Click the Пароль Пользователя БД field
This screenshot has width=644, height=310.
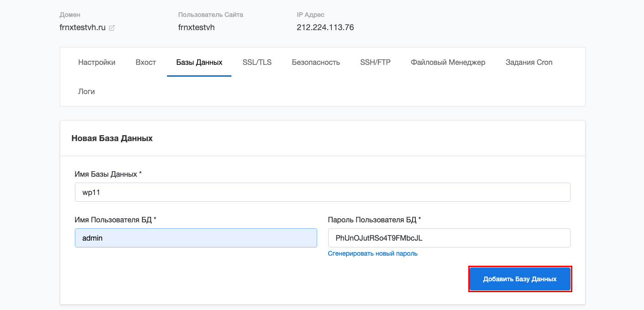(x=449, y=238)
